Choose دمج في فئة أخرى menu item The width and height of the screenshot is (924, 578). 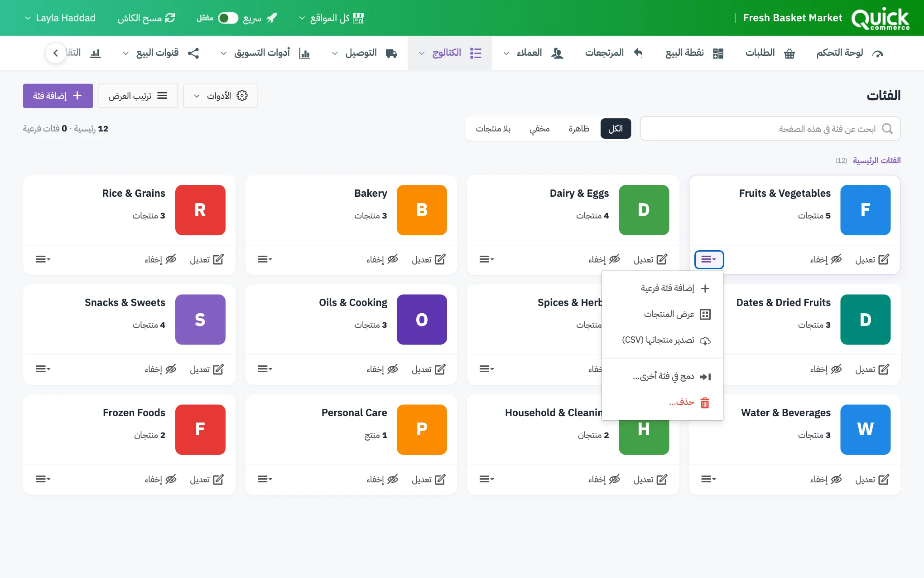click(x=663, y=376)
